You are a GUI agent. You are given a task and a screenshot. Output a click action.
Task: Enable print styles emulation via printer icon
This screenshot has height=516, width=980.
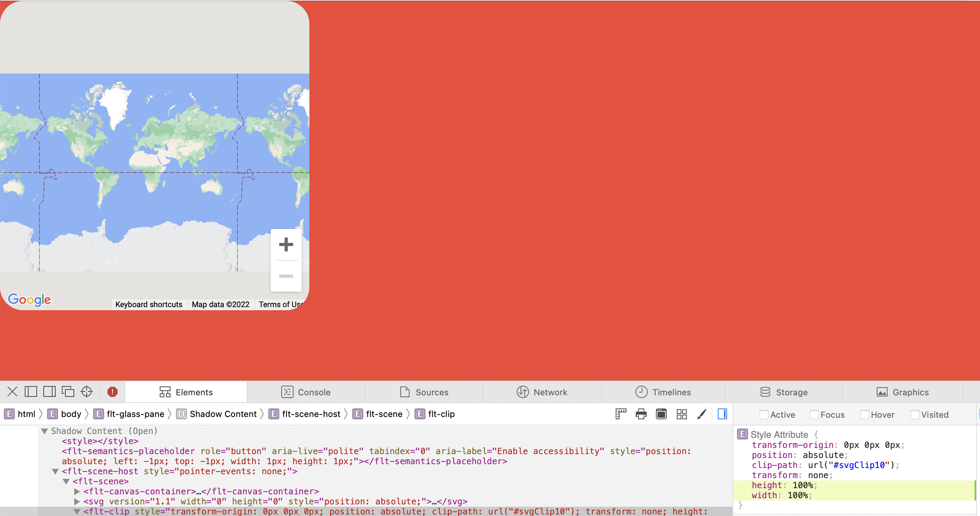[x=641, y=414]
